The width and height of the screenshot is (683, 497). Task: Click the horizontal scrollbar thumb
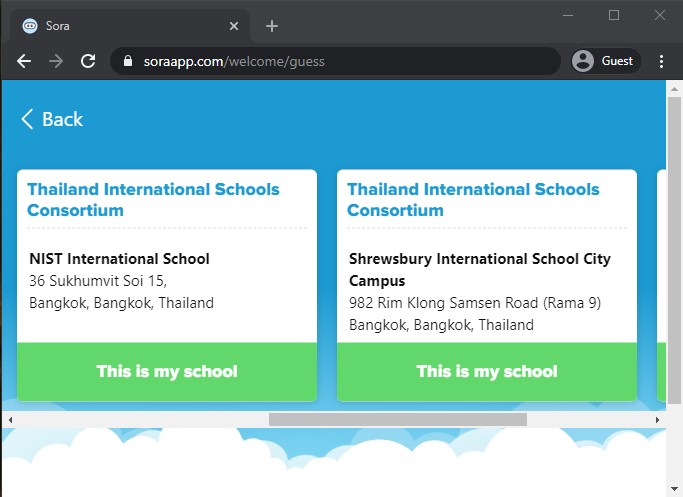pos(398,419)
